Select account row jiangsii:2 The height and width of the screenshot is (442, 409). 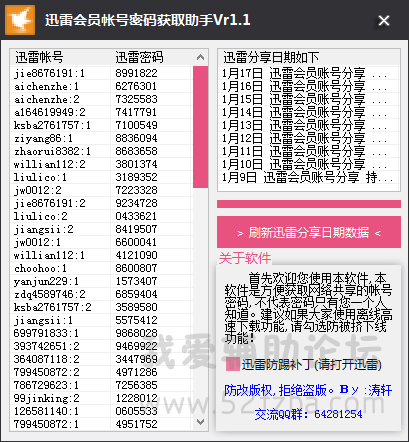pyautogui.click(x=102, y=229)
